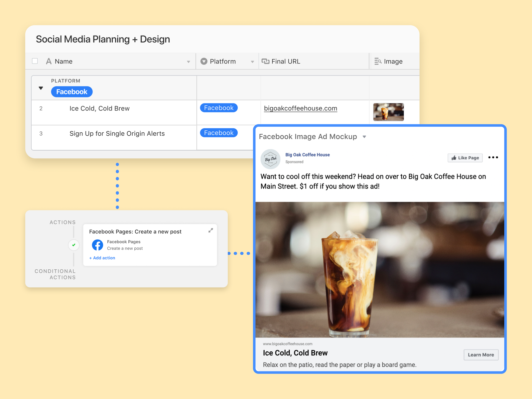532x399 pixels.
Task: Click the Conditional Actions label
Action: pos(55,274)
